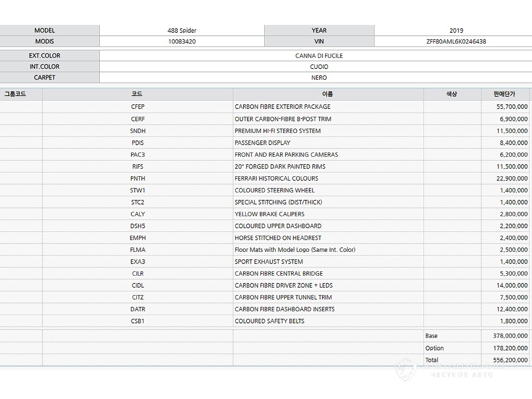Viewport: 532px width, 399px height.
Task: Click the SPORT EXHAUST SYSTEM name
Action: [x=268, y=262]
